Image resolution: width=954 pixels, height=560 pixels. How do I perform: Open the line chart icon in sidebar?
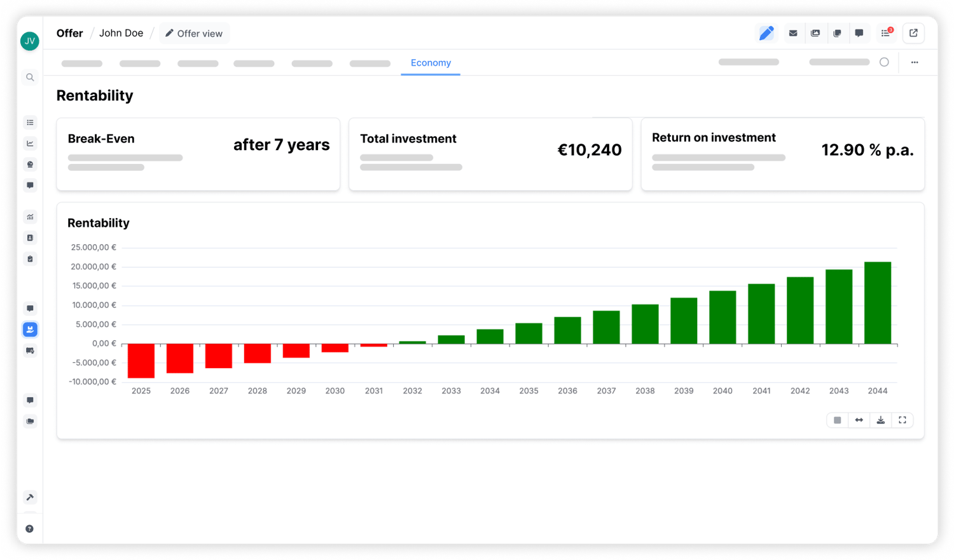[x=30, y=144]
